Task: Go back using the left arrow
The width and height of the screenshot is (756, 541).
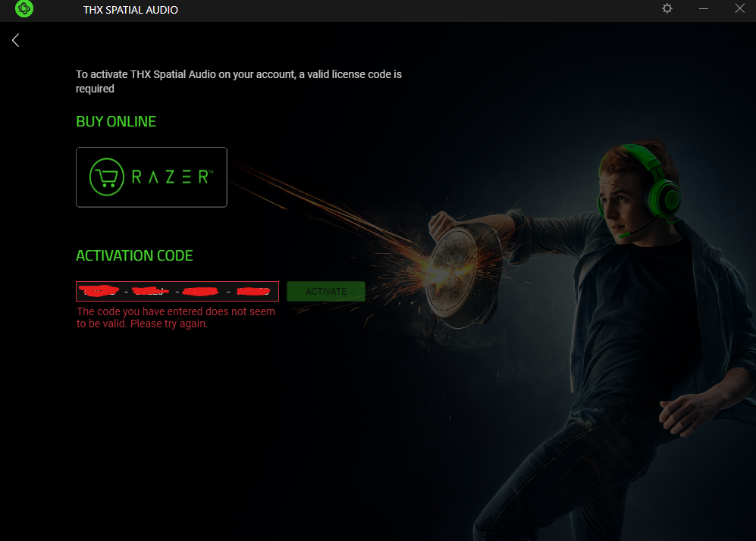Action: tap(15, 40)
